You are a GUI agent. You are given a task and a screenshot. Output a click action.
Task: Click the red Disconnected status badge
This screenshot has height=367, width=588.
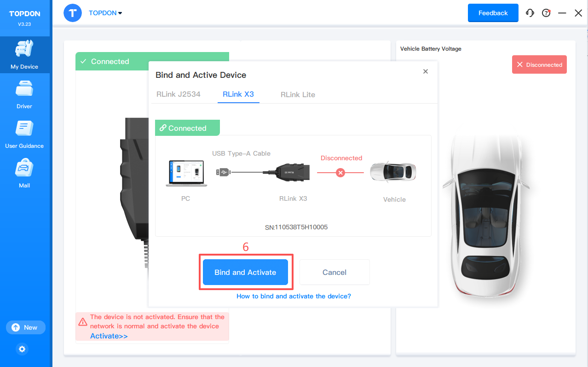[539, 65]
